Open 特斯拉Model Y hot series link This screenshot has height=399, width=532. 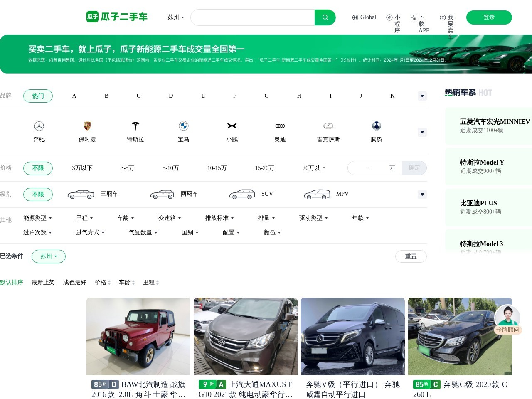489,166
